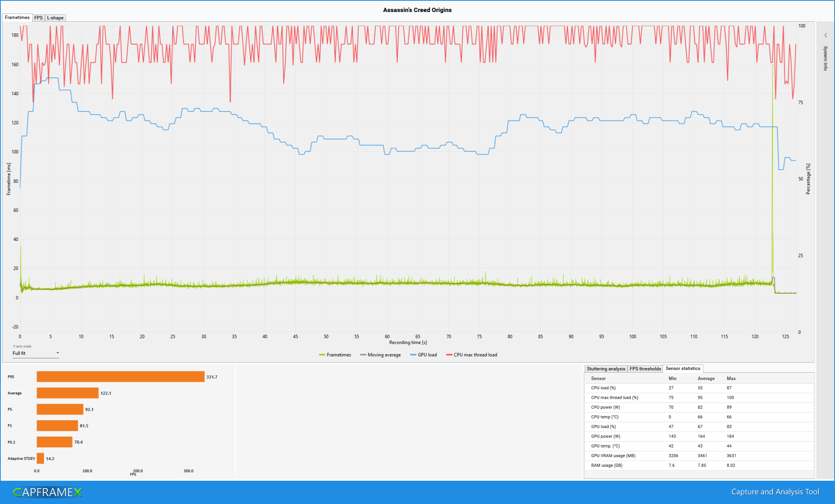Switch to the L-shape tab
This screenshot has height=504, width=835.
coord(55,18)
